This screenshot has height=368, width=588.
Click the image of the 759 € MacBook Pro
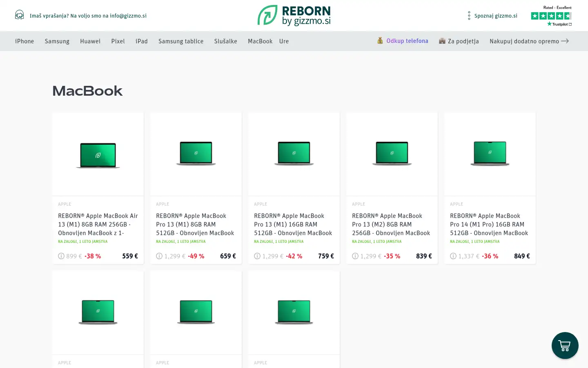[294, 153]
